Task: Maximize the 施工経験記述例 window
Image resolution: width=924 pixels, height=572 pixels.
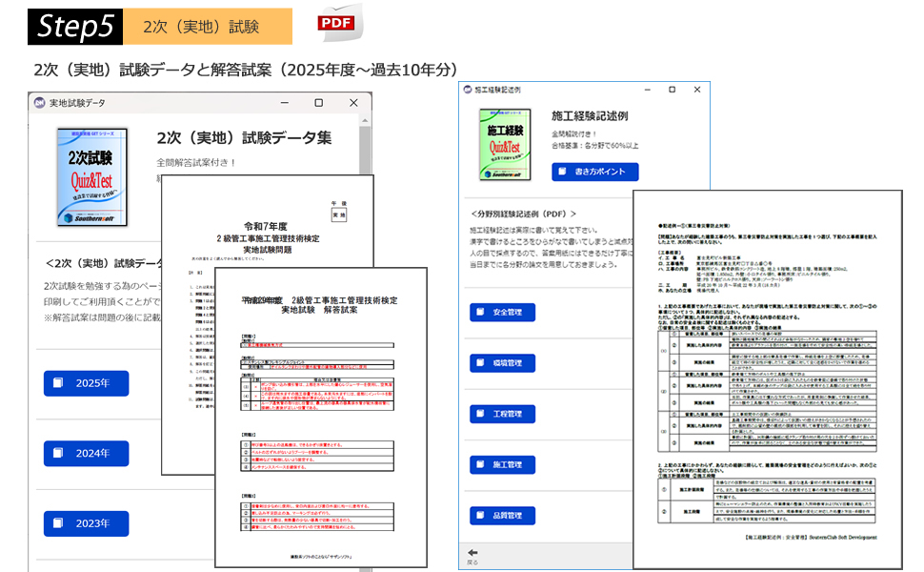Action: click(x=673, y=90)
